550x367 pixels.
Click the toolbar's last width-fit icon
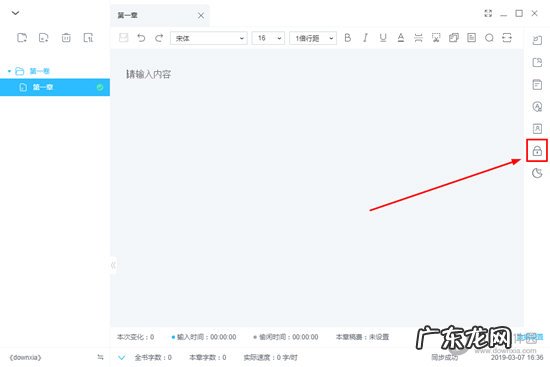(x=507, y=38)
